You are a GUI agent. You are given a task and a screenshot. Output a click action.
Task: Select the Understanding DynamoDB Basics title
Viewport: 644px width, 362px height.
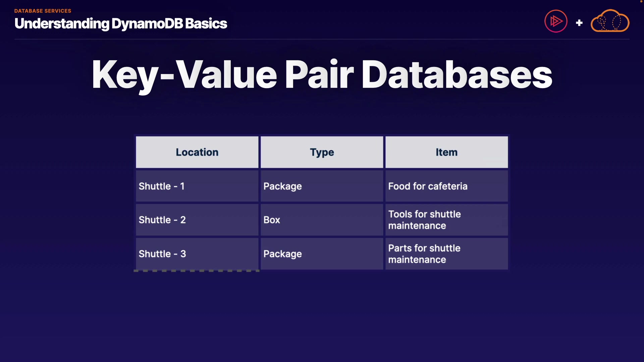click(x=121, y=23)
